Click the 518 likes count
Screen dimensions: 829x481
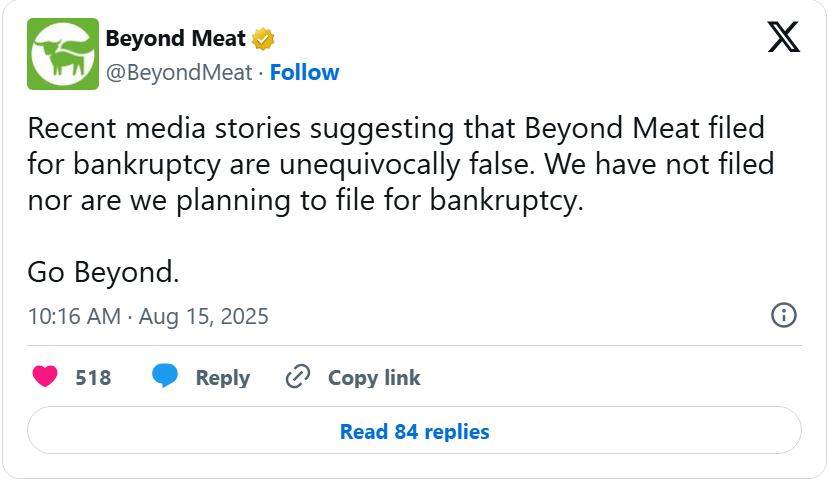click(93, 378)
